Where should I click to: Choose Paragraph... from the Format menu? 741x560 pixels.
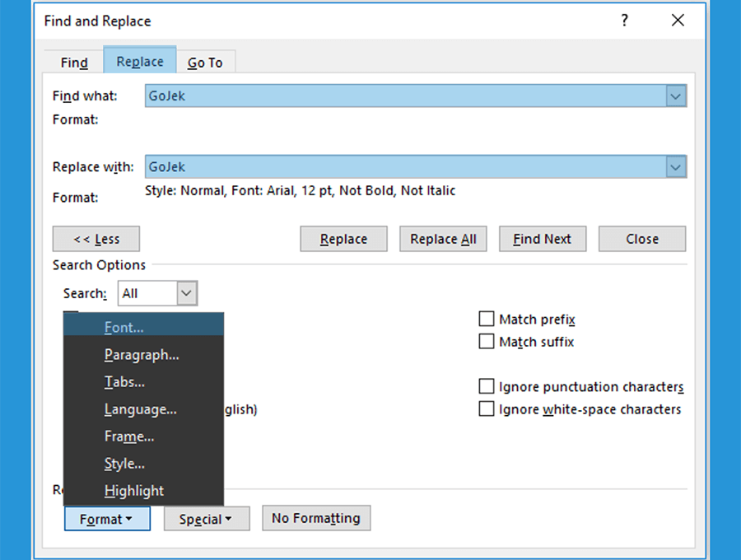point(143,354)
